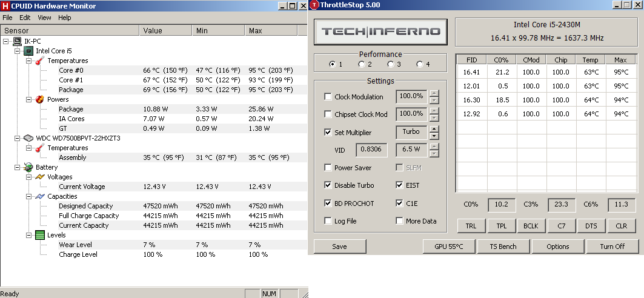Click the C0% 10.2 value box
The image size is (644, 298).
pos(502,204)
